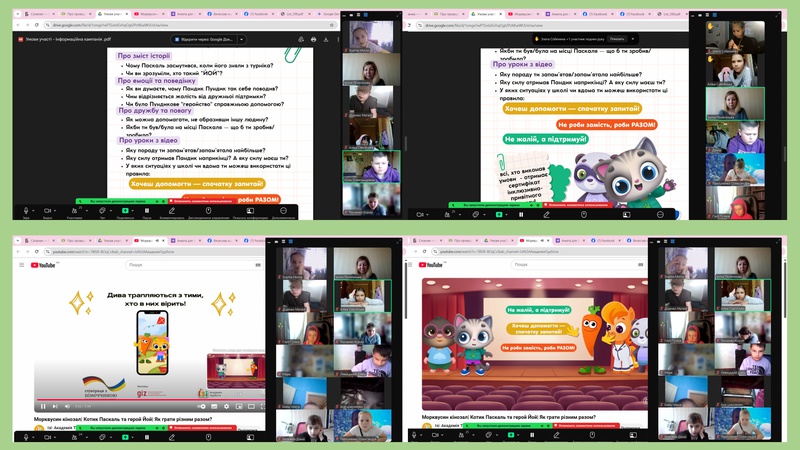Seek on YouTube progress bar, 'Дива трапляються' capture
Screen dimensions: 800x450
[x=150, y=399]
